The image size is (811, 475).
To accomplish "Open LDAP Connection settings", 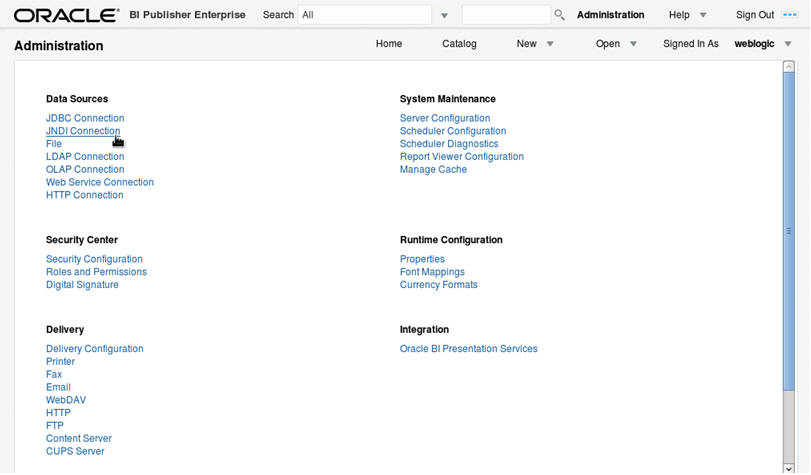I will point(85,156).
